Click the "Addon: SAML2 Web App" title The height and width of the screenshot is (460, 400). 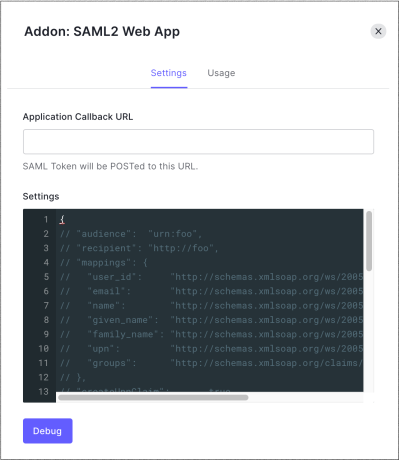tap(102, 32)
